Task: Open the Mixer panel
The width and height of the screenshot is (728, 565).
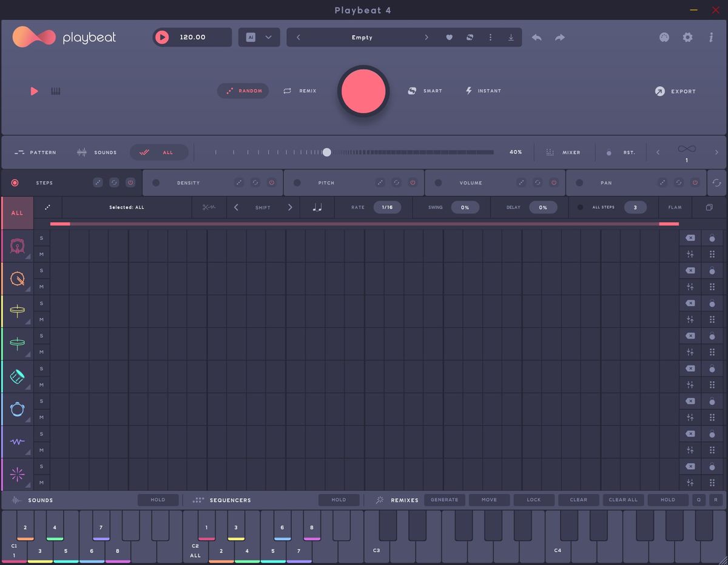Action: click(x=564, y=152)
